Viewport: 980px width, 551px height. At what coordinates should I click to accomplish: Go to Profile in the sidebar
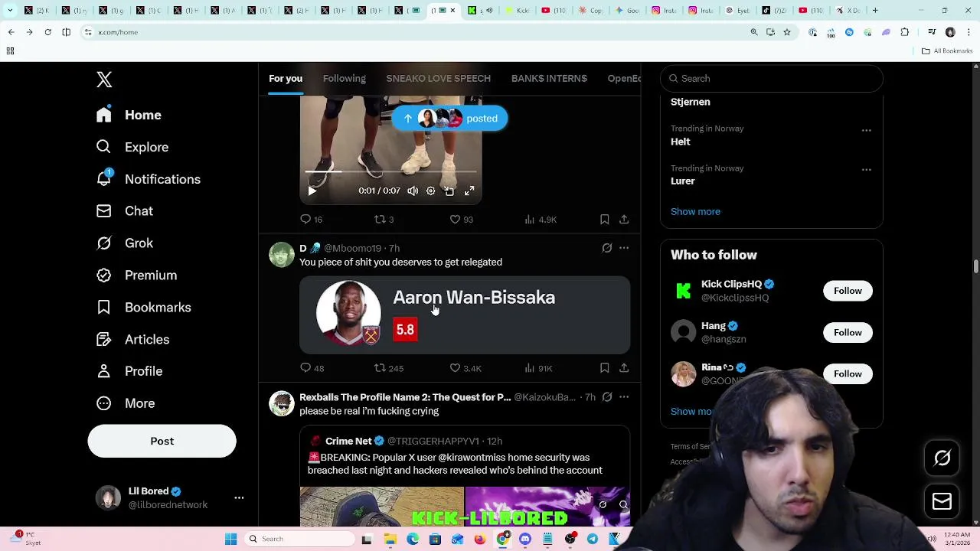[129, 371]
